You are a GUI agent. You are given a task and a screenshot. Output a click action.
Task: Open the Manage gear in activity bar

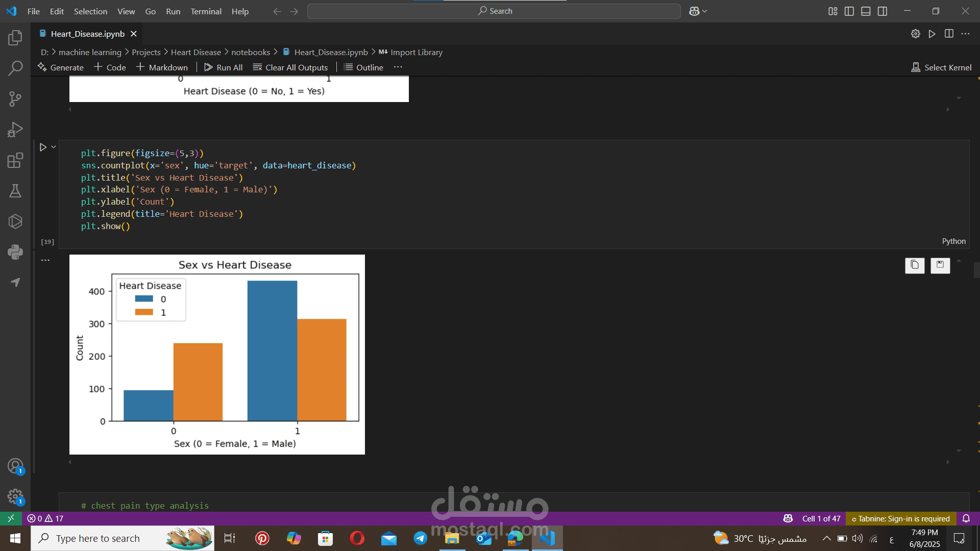pos(15,496)
